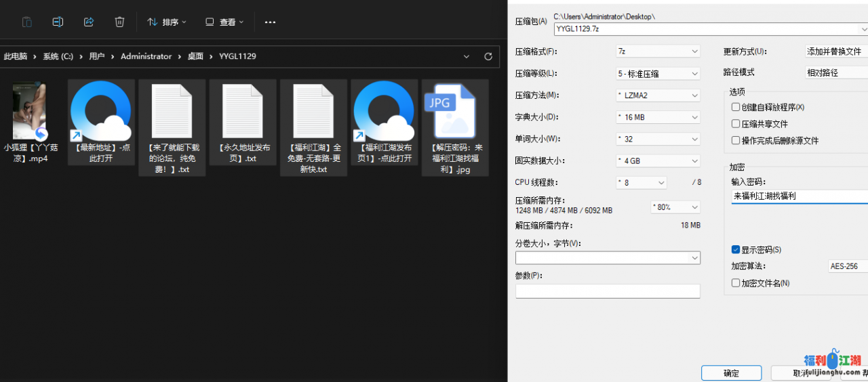Open the 查看 view menu

tap(224, 22)
